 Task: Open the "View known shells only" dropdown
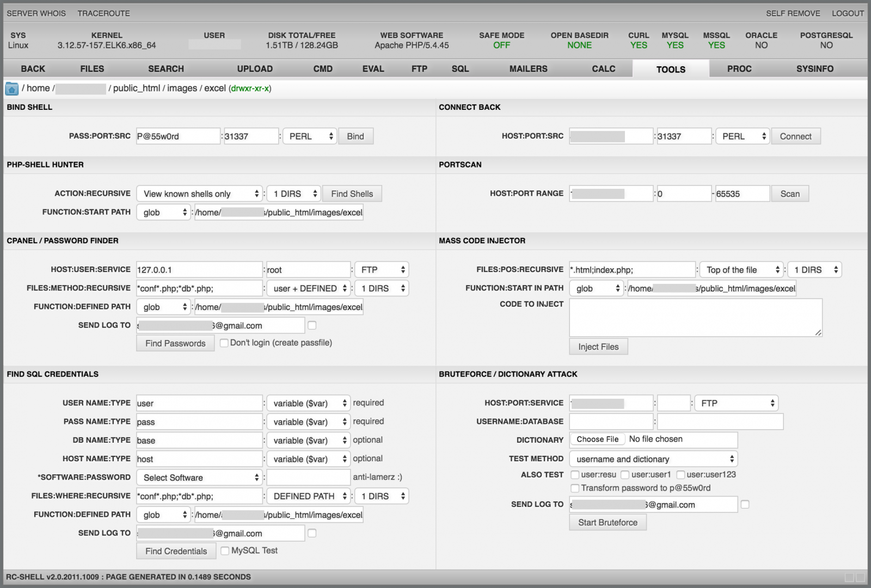(200, 194)
